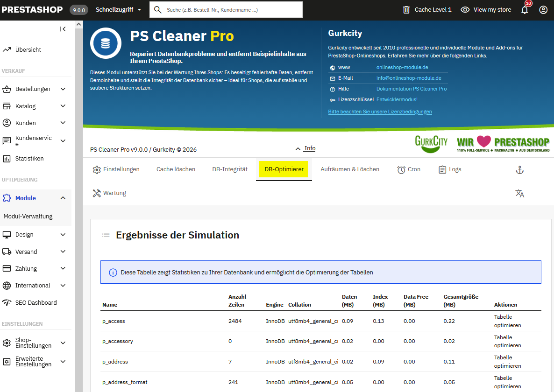This screenshot has width=554, height=392.
Task: Click the PrestaShop logo
Action: tap(32, 9)
